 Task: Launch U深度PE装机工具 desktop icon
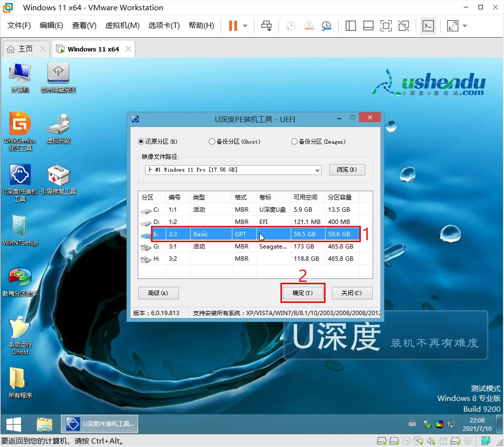pyautogui.click(x=20, y=183)
